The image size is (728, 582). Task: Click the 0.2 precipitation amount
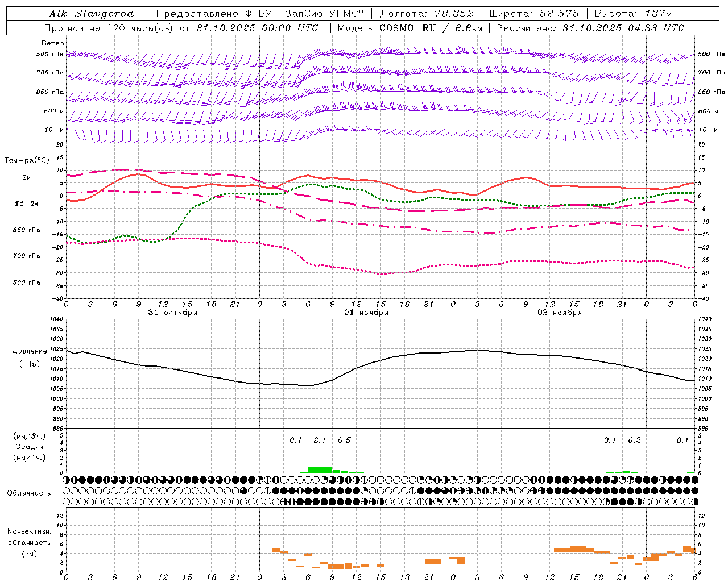click(x=634, y=440)
